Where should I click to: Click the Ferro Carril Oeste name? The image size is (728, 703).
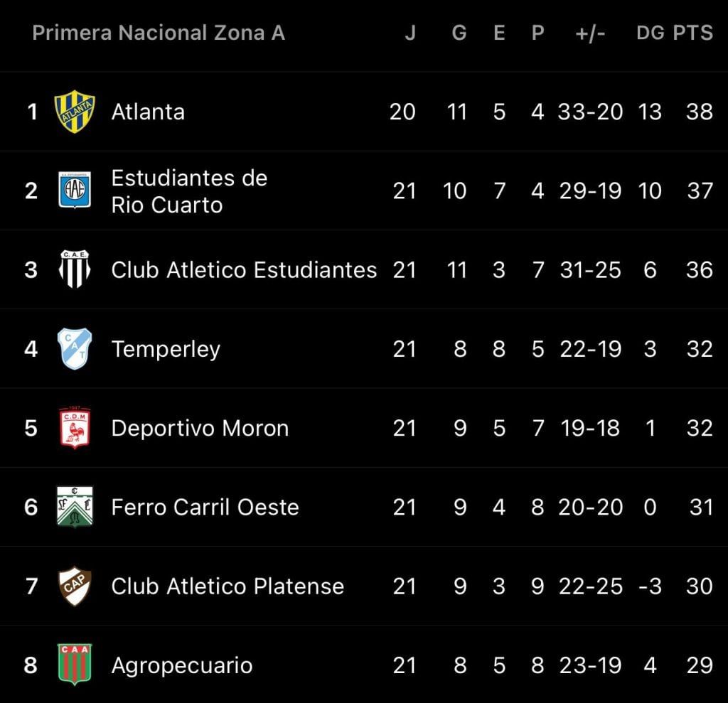click(205, 507)
